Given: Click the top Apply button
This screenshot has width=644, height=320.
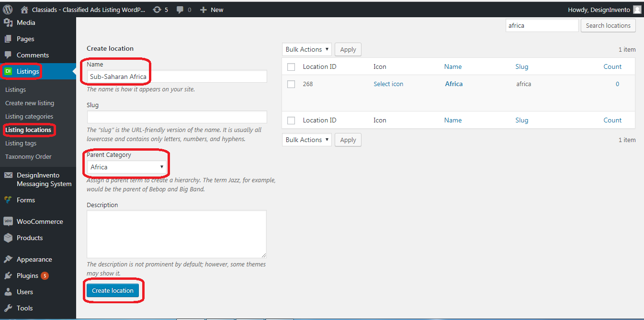Looking at the screenshot, I should point(348,49).
